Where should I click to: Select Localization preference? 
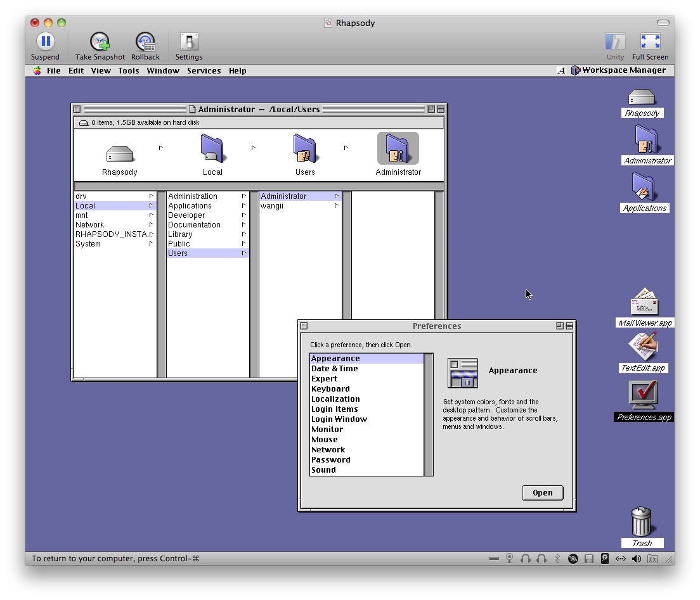click(366, 399)
